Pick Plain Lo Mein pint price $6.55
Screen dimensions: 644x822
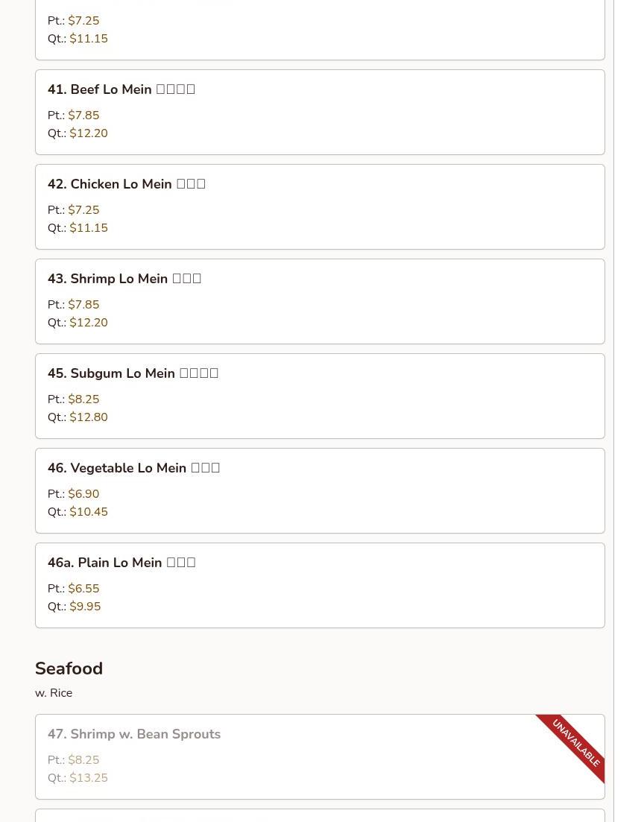[x=83, y=589]
